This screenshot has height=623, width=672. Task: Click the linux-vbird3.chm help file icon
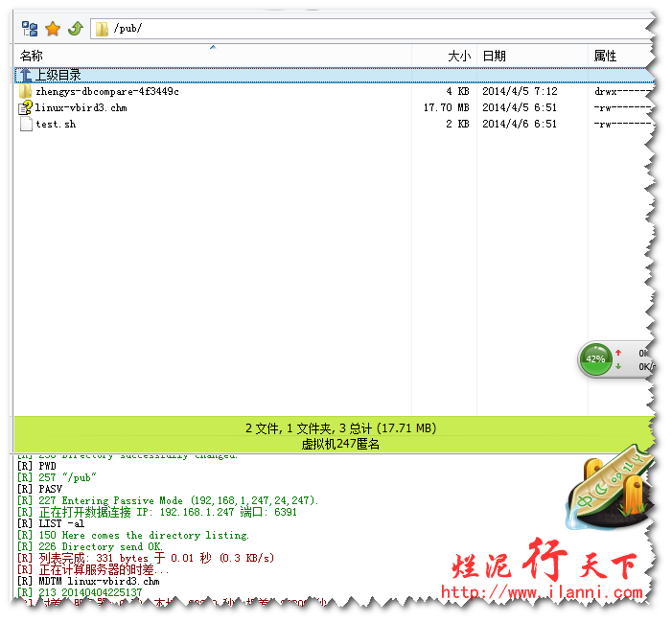tap(26, 108)
